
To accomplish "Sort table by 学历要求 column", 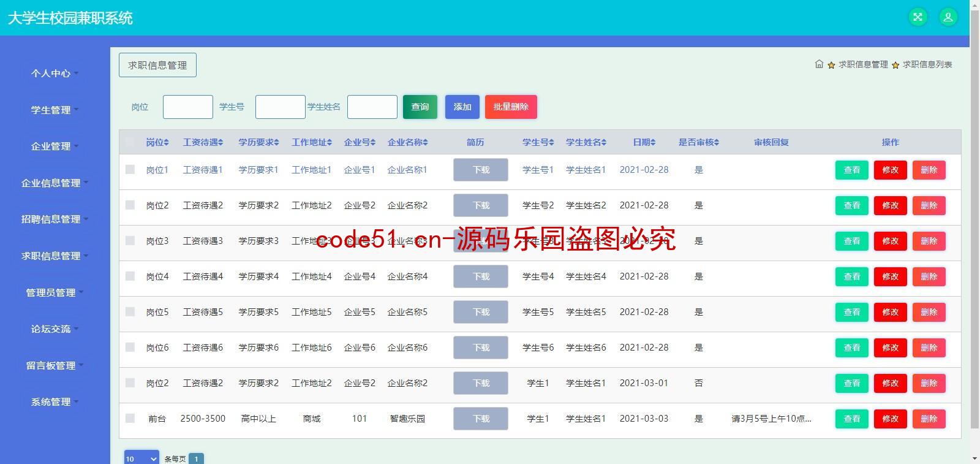I will pos(258,142).
